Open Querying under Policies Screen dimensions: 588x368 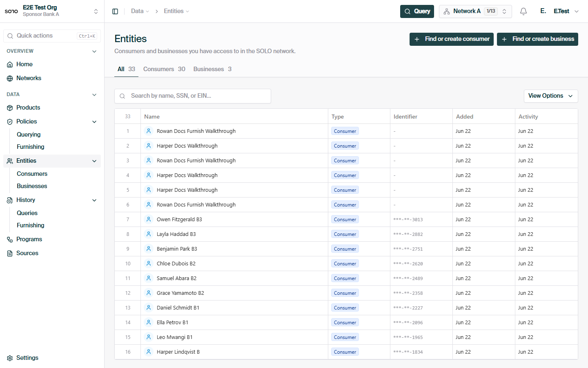pyautogui.click(x=29, y=135)
